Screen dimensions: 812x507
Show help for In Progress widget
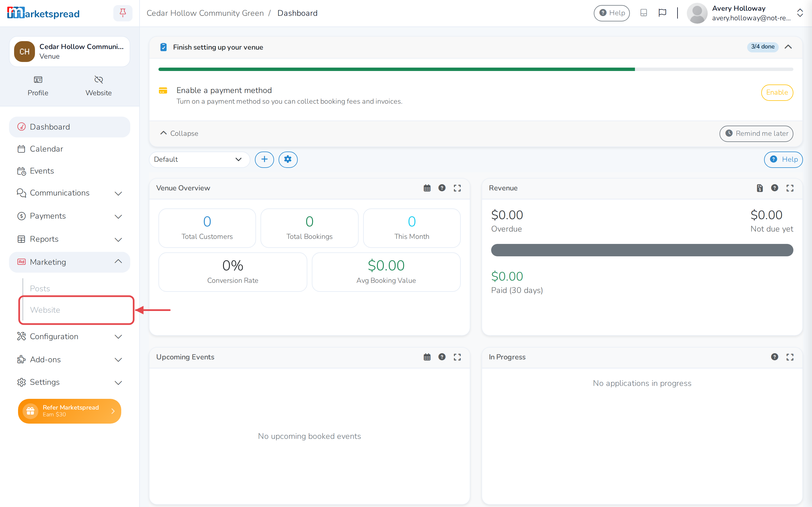(775, 357)
